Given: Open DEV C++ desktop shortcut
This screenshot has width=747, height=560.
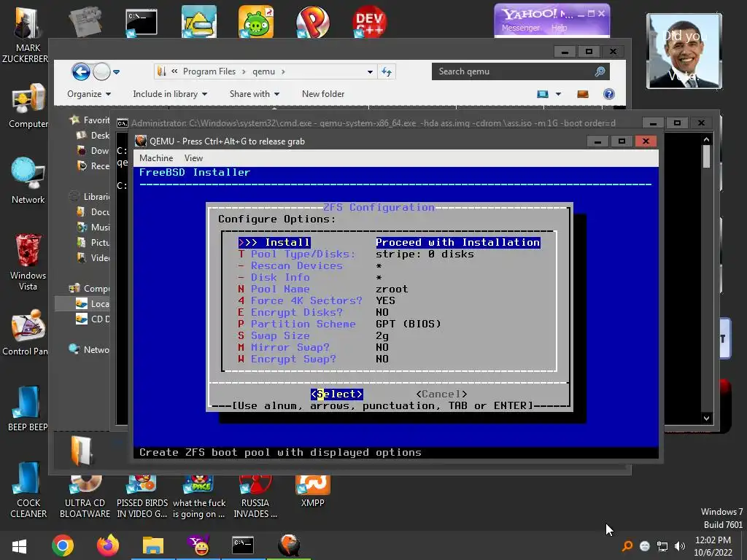Looking at the screenshot, I should pyautogui.click(x=370, y=21).
